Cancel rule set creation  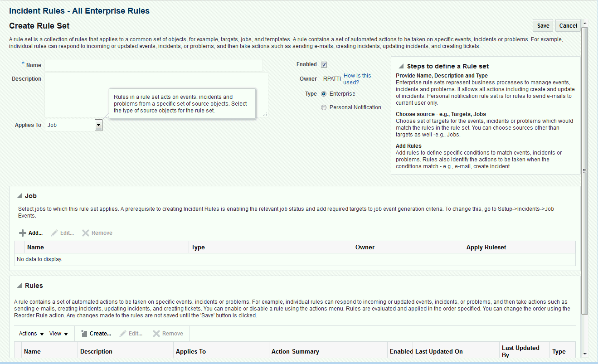(x=568, y=25)
